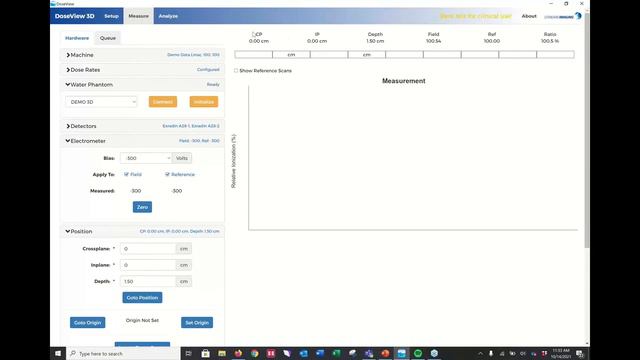Show hidden system tray icons
This screenshot has width=640, height=360.
pos(480,353)
